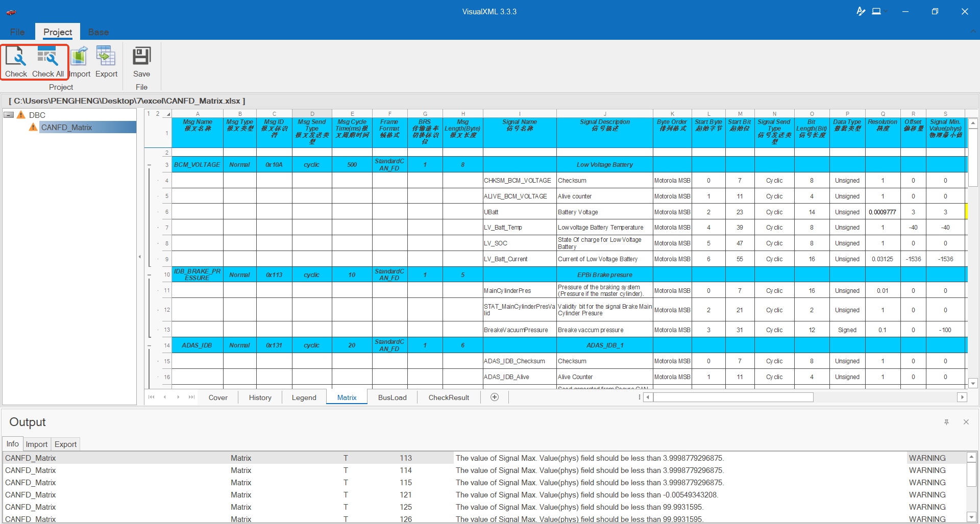980x524 pixels.
Task: Click warning icon beside CANFD_Matrix node
Action: (x=33, y=127)
